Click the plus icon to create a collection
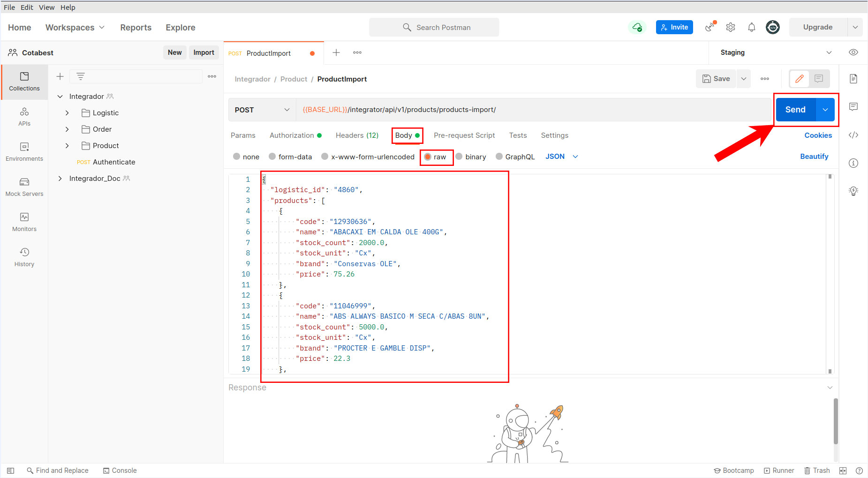 (60, 76)
